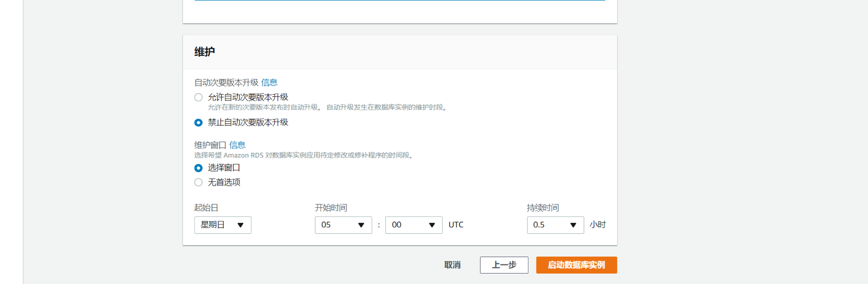Screen dimensions: 868x284
Task: Click the arrow icon in 00 minute dropdown
Action: 432,225
